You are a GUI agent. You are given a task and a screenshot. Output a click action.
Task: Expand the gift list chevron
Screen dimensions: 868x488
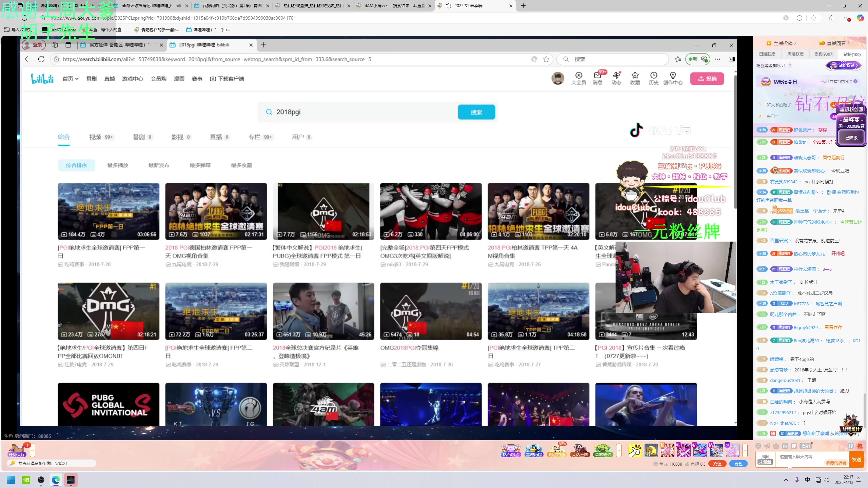click(745, 450)
